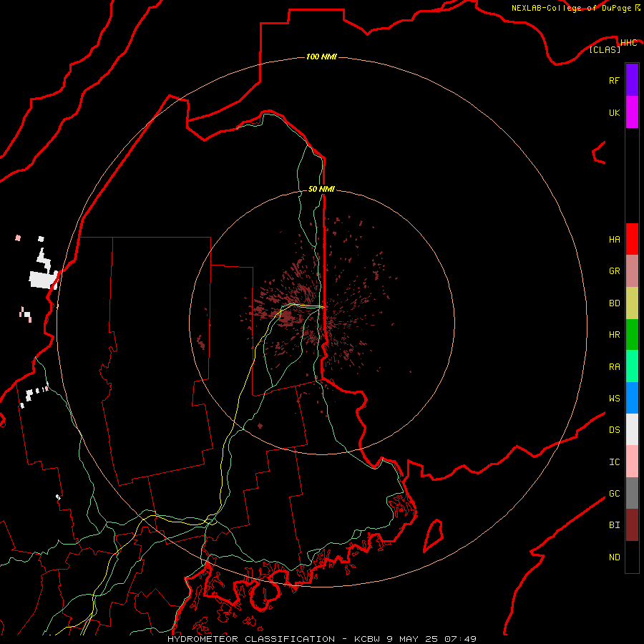Click the WS legend label

[x=614, y=398]
